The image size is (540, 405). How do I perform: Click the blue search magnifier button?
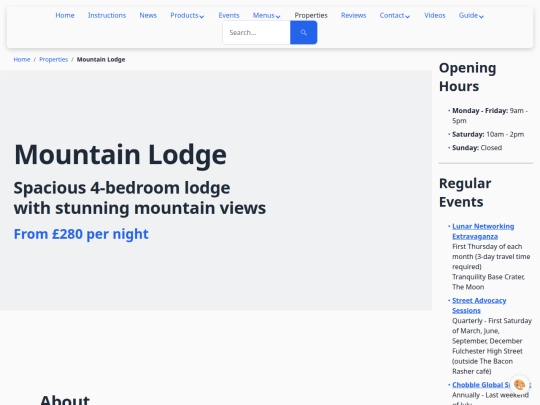[303, 32]
